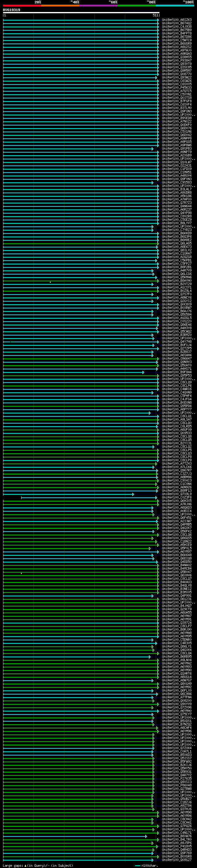Click hit label UniRef100_Q08770
197x868 pixels.
point(177,74)
